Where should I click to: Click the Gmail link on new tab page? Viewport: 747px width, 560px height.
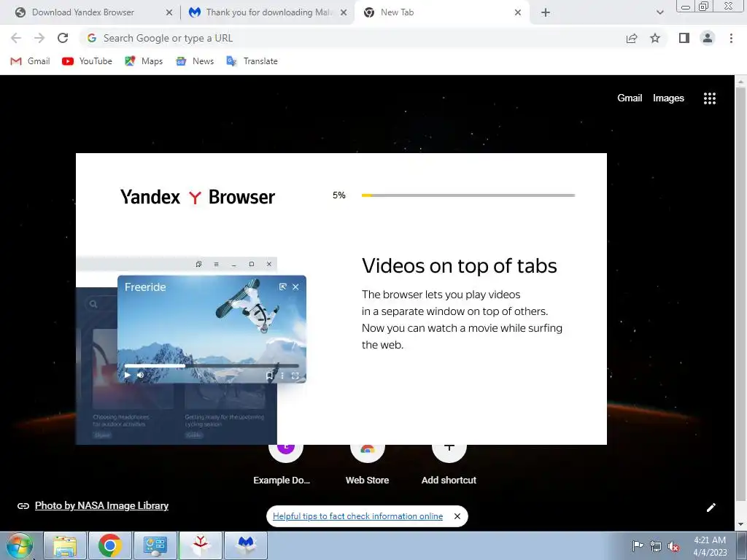pos(630,98)
